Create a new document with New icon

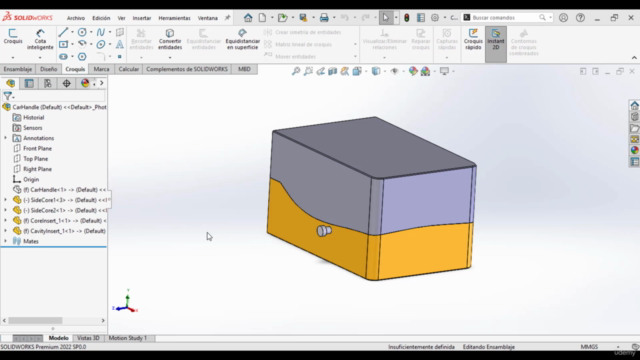pyautogui.click(x=262, y=18)
